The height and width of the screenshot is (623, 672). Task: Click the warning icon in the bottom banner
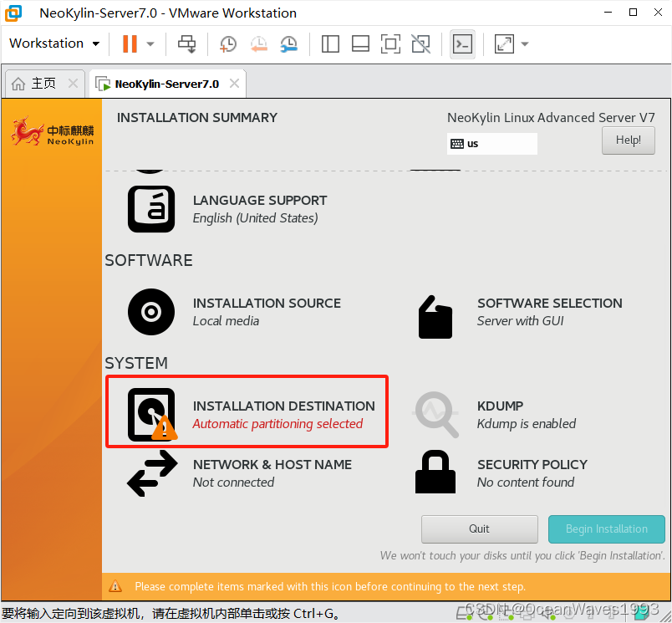115,586
